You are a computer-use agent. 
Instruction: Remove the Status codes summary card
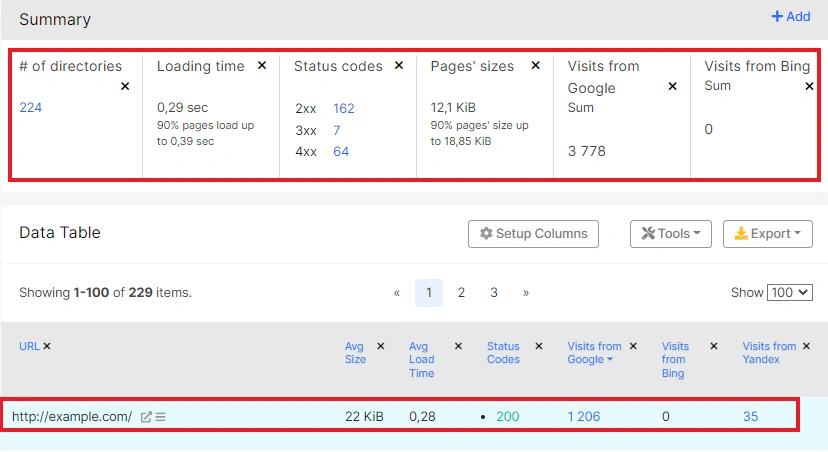[x=399, y=66]
